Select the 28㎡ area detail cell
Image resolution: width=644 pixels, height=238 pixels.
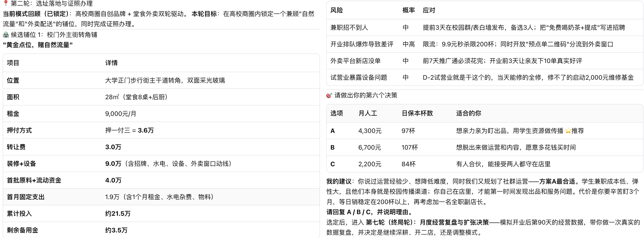click(137, 97)
